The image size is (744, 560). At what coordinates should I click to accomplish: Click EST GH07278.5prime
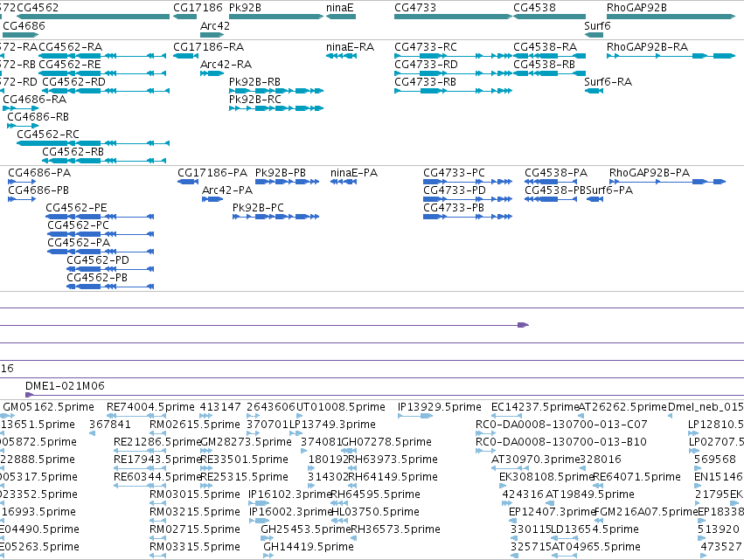[386, 442]
